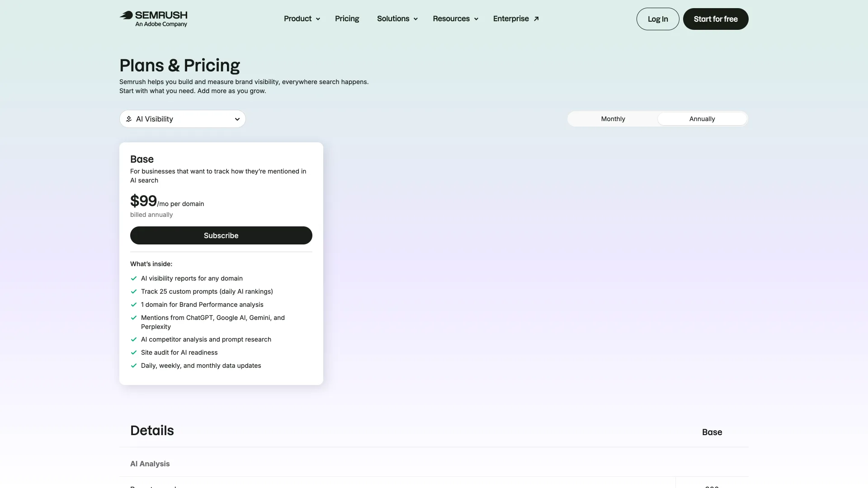Click the $99 price text
The width and height of the screenshot is (868, 488).
[143, 201]
